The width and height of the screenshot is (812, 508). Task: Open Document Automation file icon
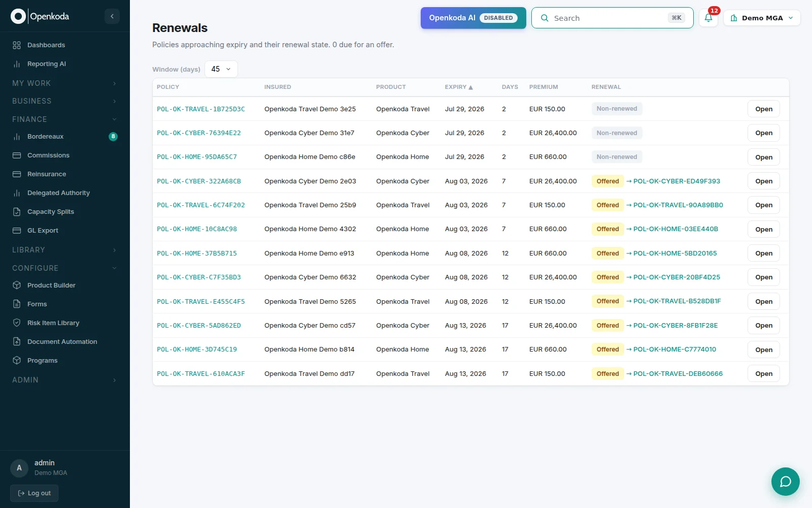click(x=17, y=342)
